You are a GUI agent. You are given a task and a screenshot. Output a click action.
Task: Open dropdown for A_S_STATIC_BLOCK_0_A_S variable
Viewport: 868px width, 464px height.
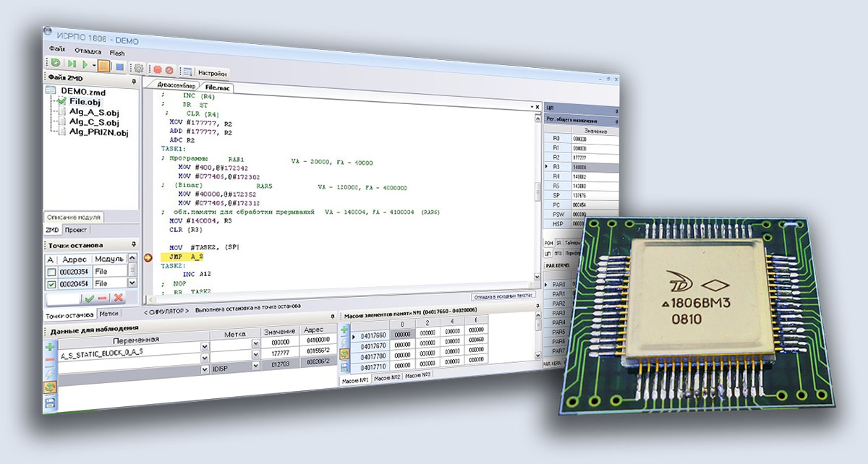tap(205, 357)
